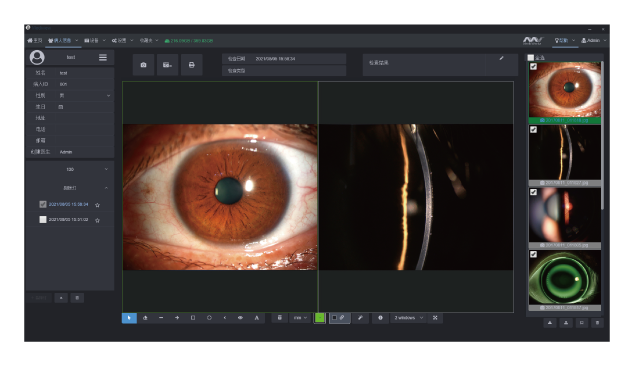Select the rectangle drawing tool
The height and width of the screenshot is (366, 634).
click(x=193, y=318)
